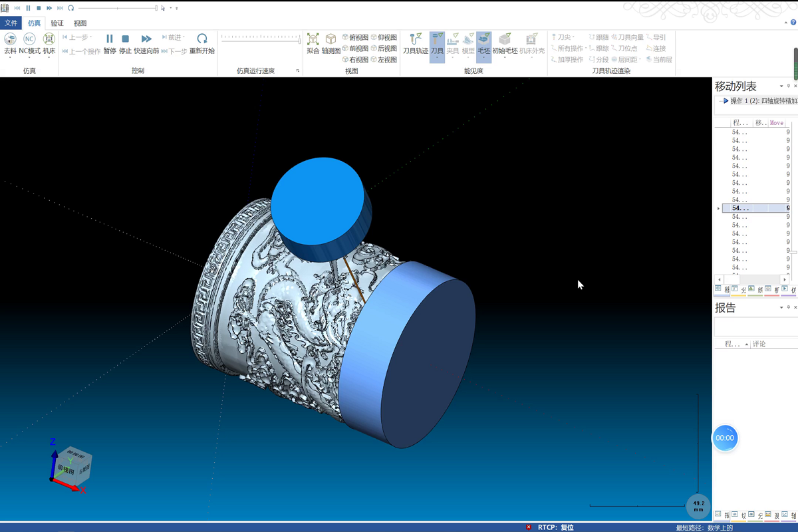Image resolution: width=798 pixels, height=532 pixels.
Task: Click the 00:00 timer button
Action: coord(725,438)
